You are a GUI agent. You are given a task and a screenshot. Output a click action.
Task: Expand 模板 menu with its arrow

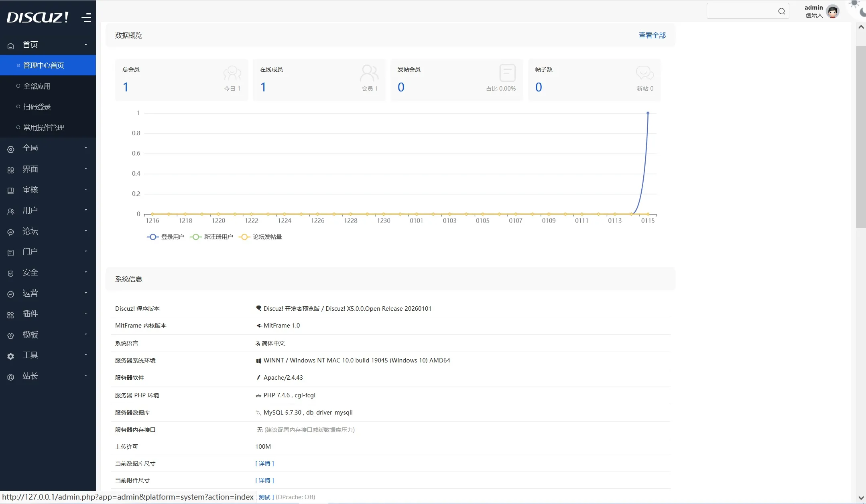(86, 334)
